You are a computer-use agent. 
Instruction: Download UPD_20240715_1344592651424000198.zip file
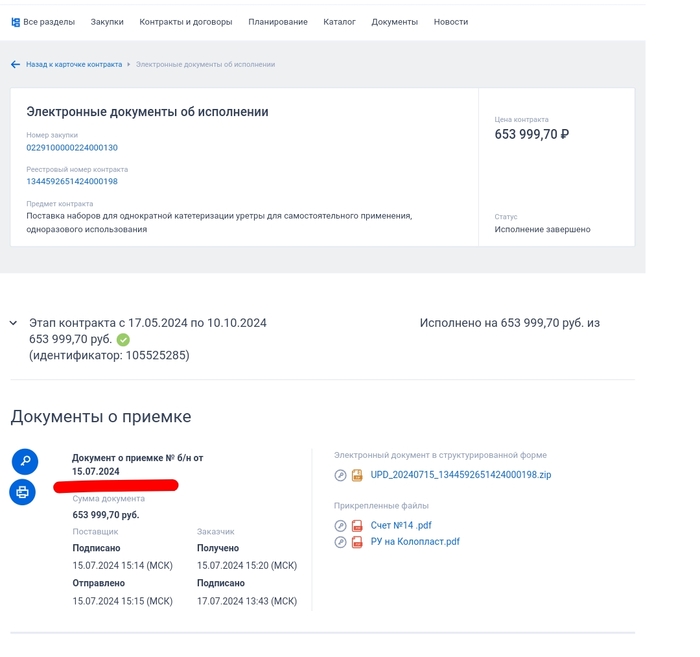(460, 475)
